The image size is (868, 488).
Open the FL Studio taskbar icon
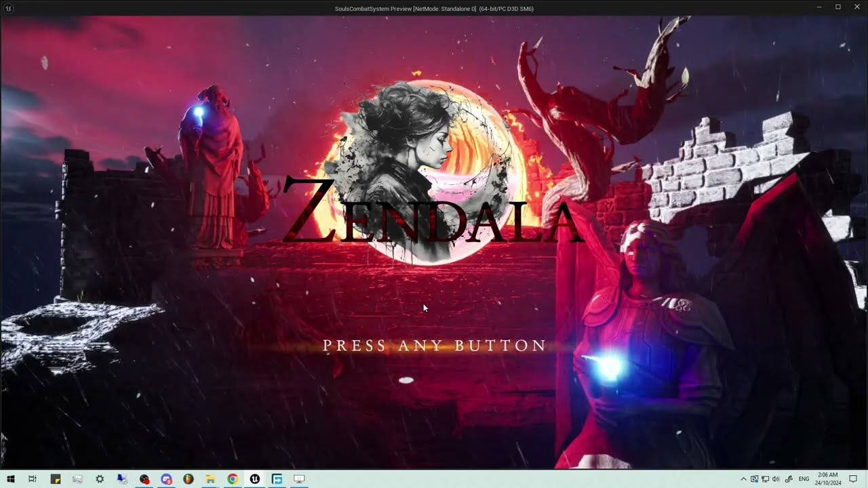pyautogui.click(x=189, y=479)
